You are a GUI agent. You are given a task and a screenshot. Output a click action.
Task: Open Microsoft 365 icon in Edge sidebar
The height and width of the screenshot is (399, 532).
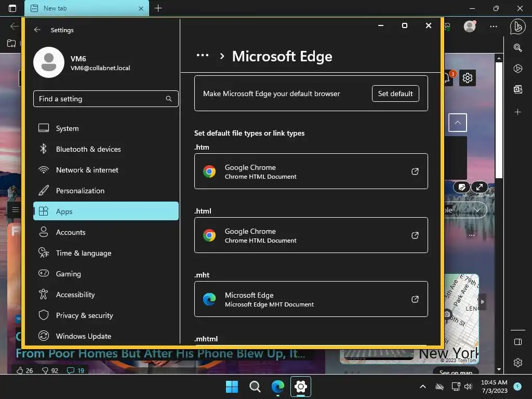[x=518, y=69]
